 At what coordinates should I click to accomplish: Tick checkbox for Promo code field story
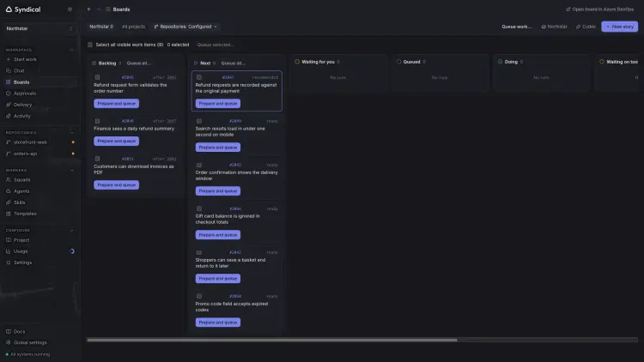coord(199,296)
